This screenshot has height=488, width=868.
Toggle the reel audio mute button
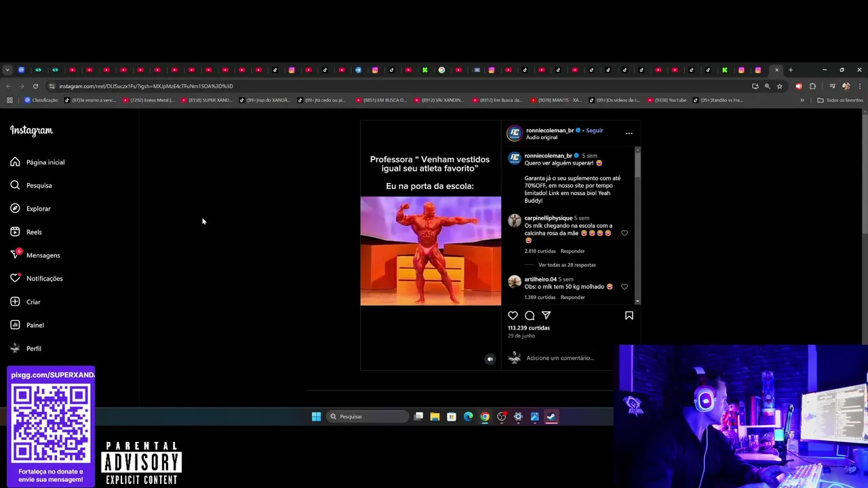pyautogui.click(x=490, y=359)
